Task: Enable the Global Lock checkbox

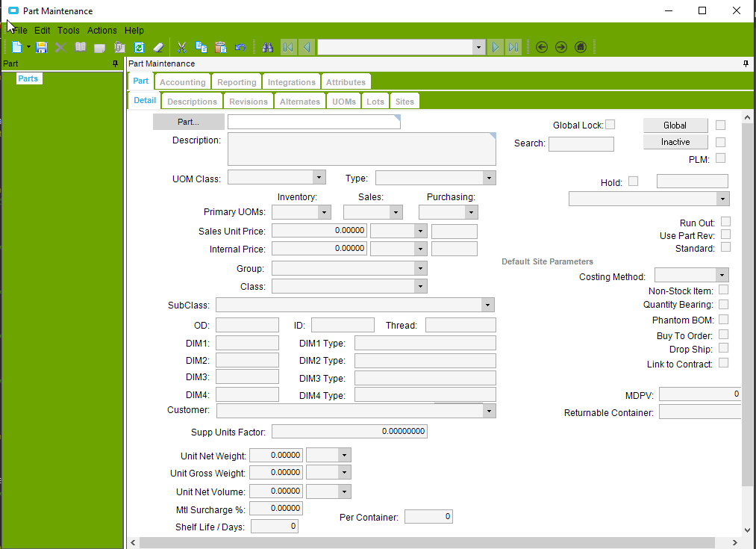Action: point(610,125)
